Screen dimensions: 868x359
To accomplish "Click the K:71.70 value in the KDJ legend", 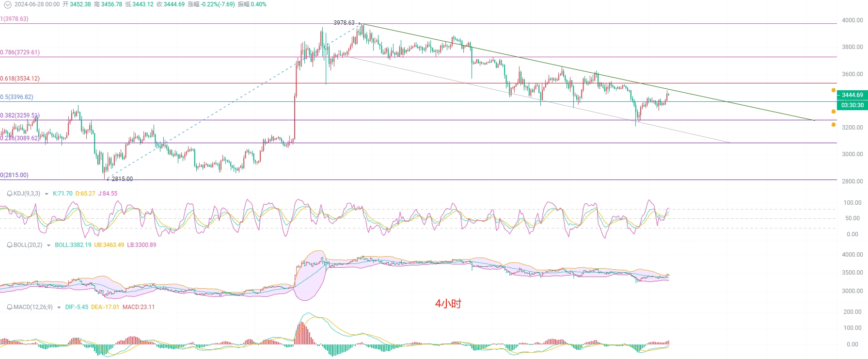I will coord(63,194).
